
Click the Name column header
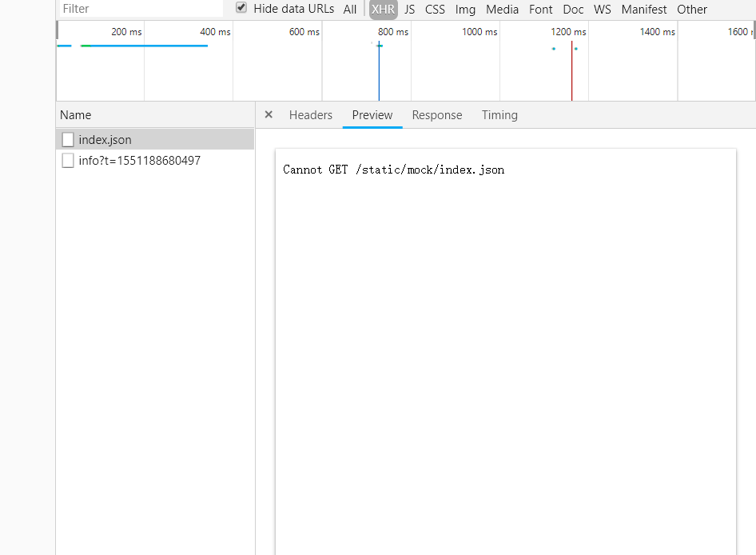155,115
